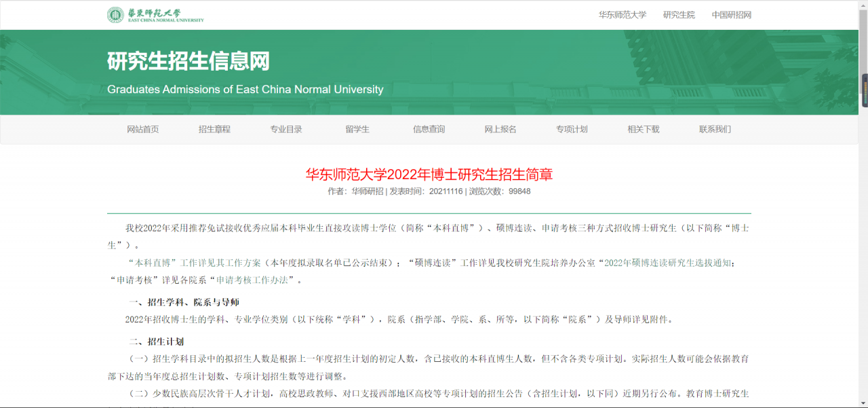This screenshot has width=868, height=408.
Task: Click the East China Normal University logo
Action: click(x=155, y=15)
